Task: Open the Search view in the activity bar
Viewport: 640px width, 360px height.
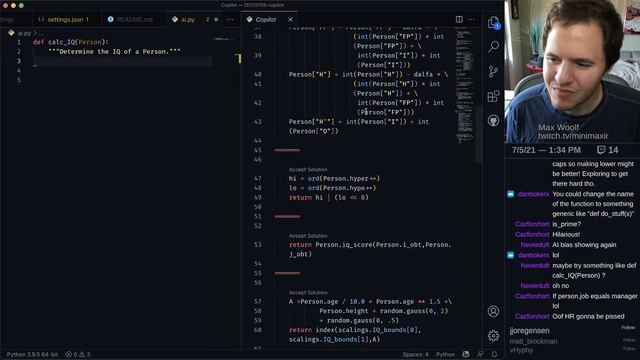Action: click(493, 47)
